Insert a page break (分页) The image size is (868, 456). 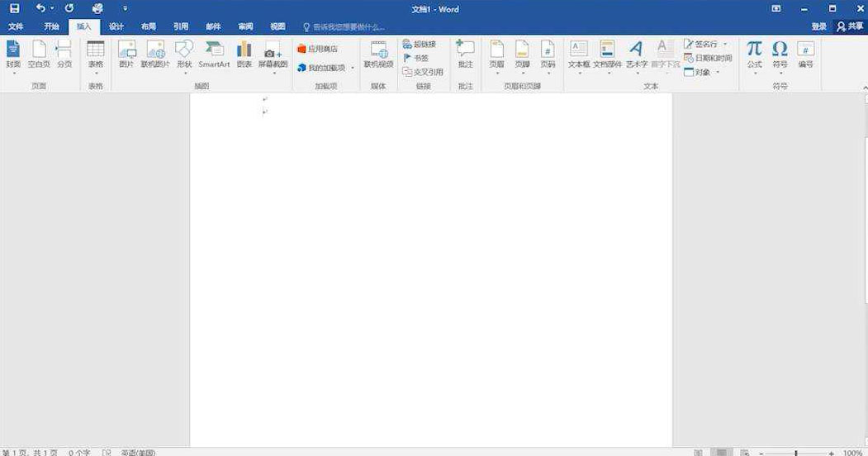point(64,55)
